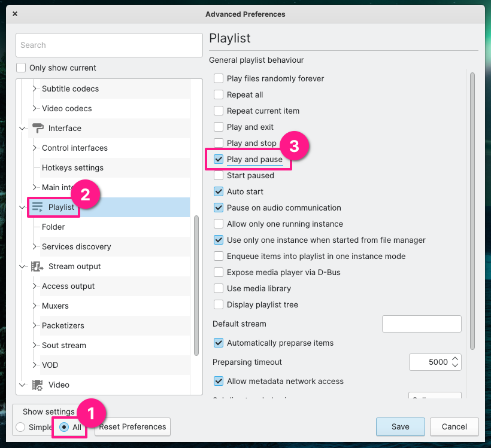Expand Control interfaces node
Screen dimensions: 491x448
click(35, 148)
